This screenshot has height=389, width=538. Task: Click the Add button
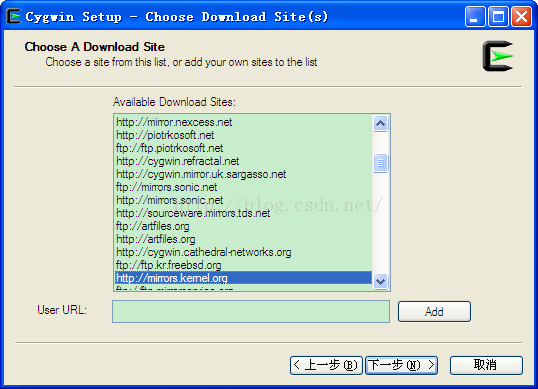click(434, 311)
